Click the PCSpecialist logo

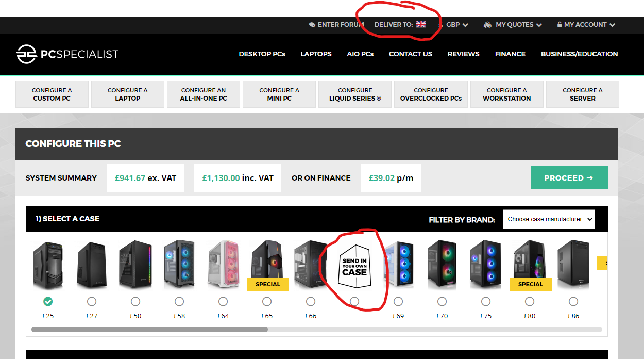pyautogui.click(x=67, y=54)
